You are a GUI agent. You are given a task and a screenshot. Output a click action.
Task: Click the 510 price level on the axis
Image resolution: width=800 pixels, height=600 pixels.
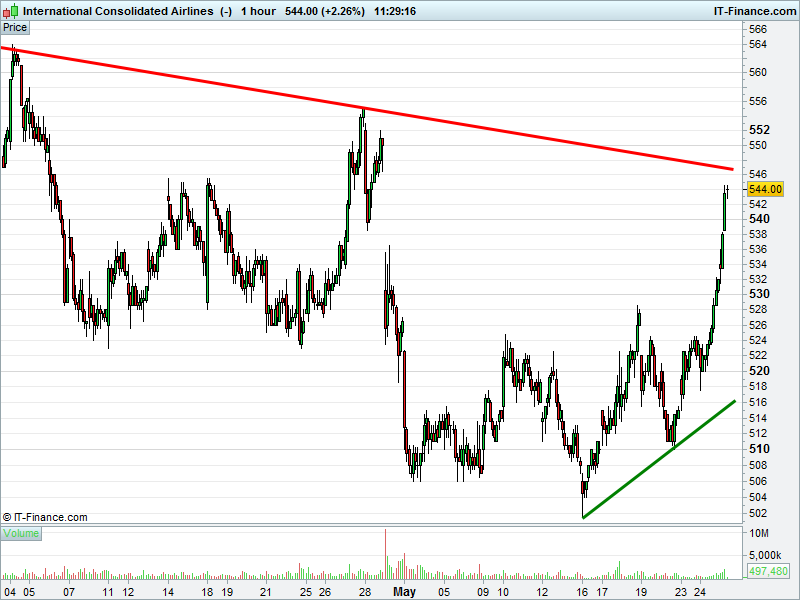759,449
